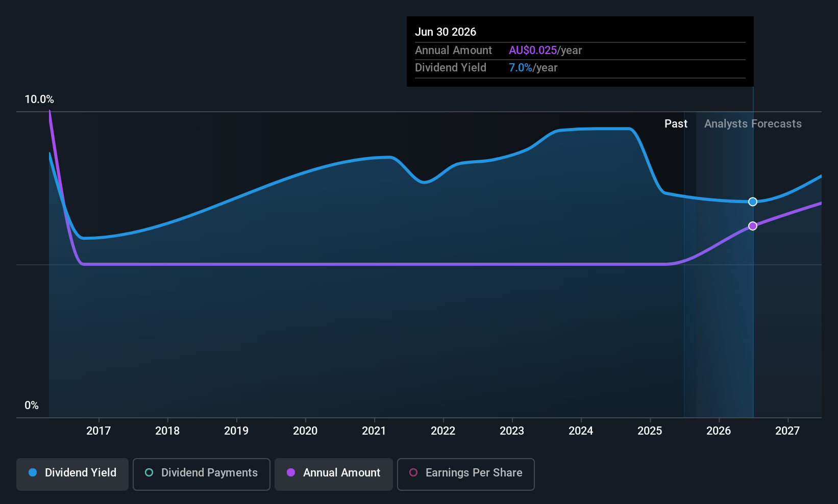Toggle the Dividend Yield series
This screenshot has width=838, height=504.
(x=72, y=474)
